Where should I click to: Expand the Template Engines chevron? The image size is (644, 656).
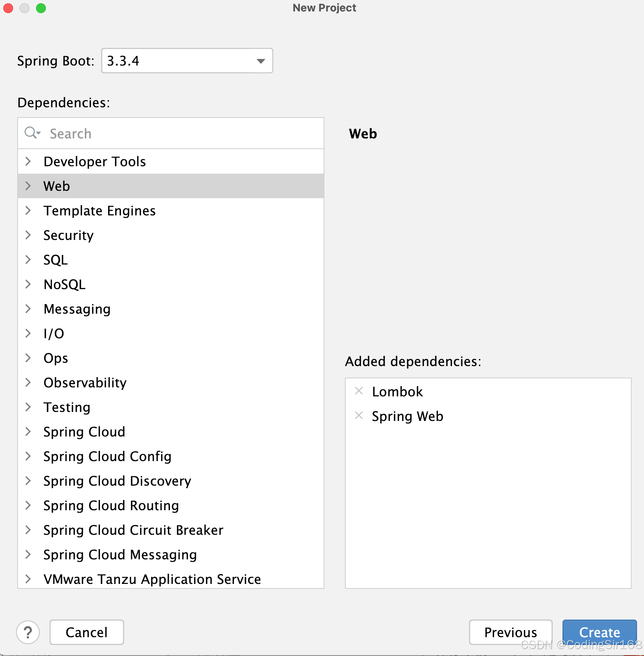(x=28, y=210)
